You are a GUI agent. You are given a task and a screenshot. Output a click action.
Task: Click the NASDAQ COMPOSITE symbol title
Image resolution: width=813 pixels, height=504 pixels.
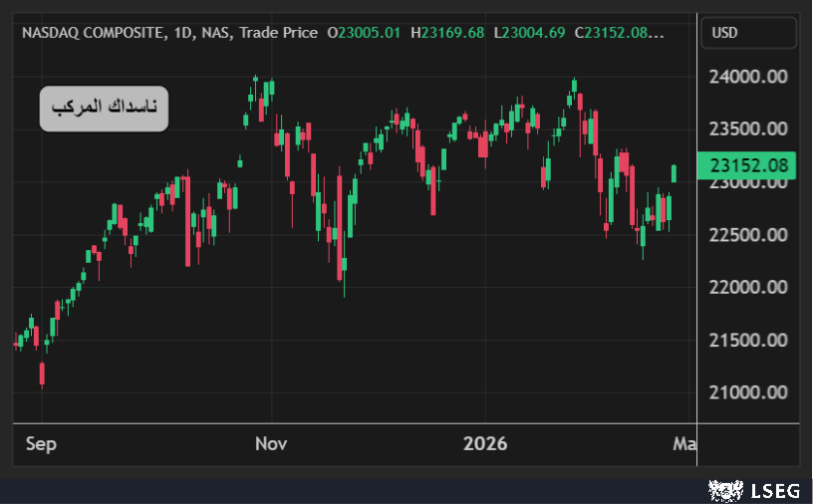coord(106,33)
